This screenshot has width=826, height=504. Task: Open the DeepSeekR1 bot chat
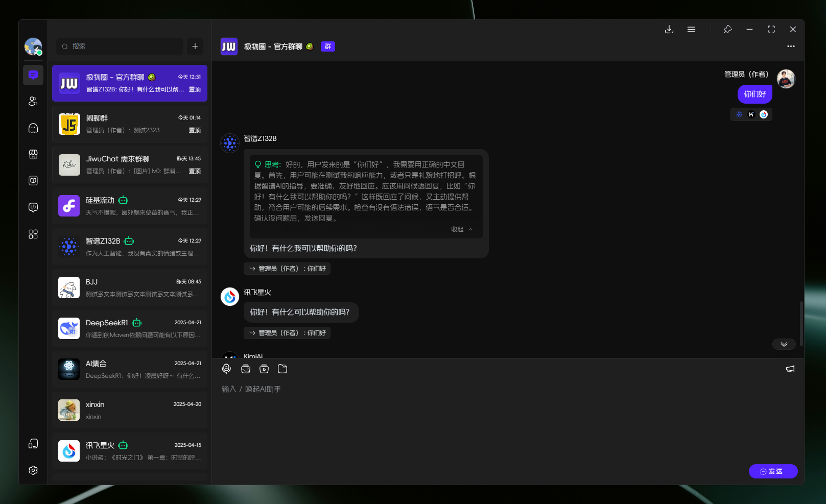click(130, 328)
